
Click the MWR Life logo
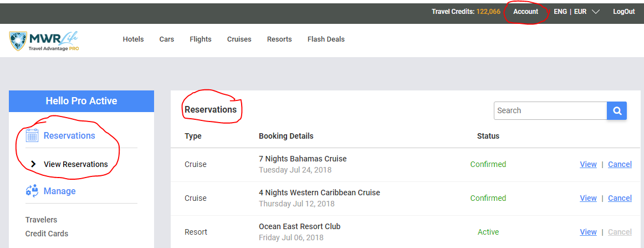(x=44, y=41)
